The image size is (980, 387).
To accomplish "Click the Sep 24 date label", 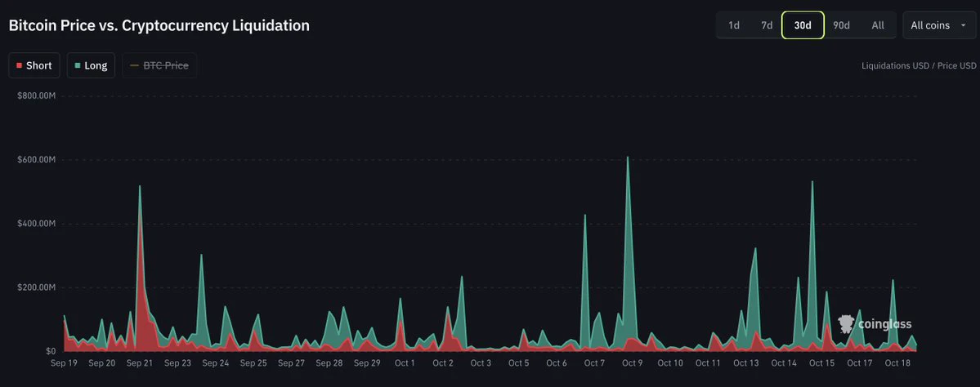I will pos(216,363).
